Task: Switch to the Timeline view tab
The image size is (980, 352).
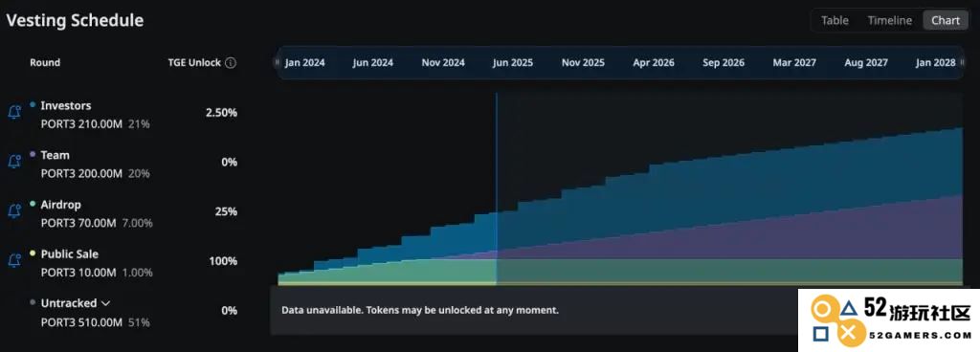Action: 889,21
